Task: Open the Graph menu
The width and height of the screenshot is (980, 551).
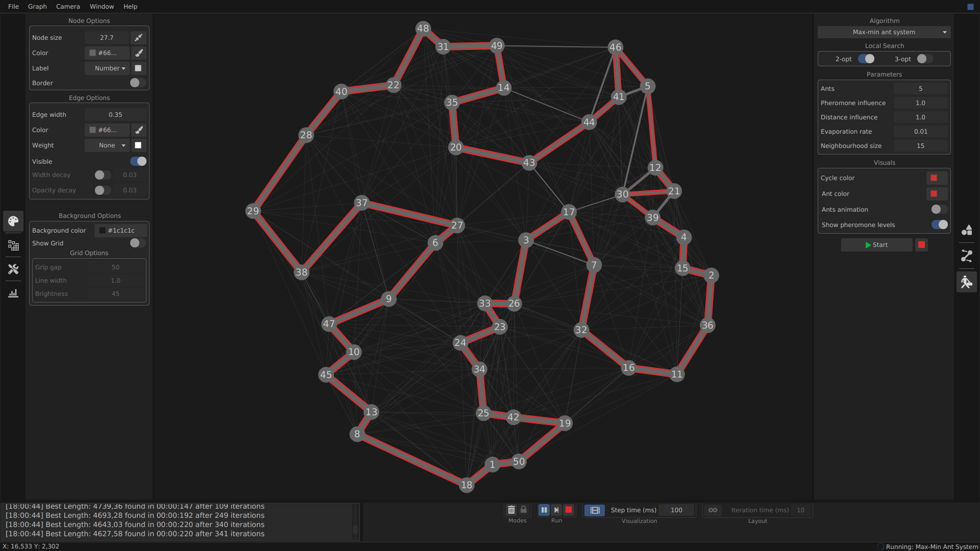Action: click(x=37, y=7)
